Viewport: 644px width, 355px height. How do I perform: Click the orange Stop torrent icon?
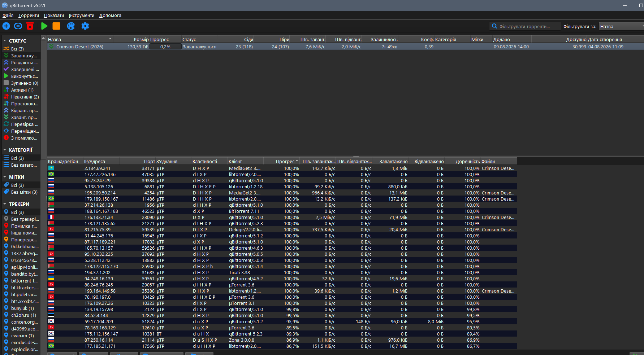pos(56,26)
